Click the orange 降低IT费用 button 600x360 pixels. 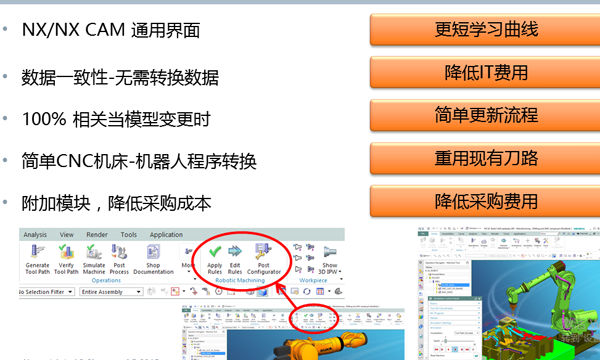coord(485,72)
